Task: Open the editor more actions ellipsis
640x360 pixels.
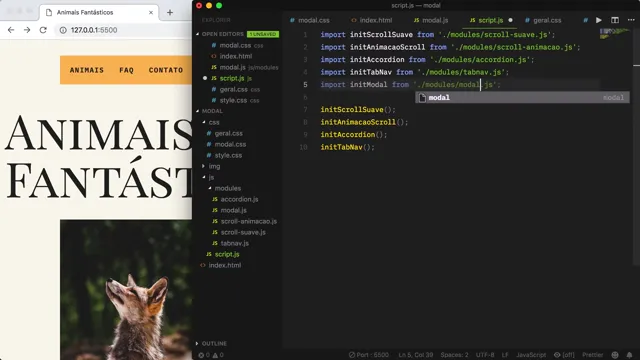Action: 631,20
